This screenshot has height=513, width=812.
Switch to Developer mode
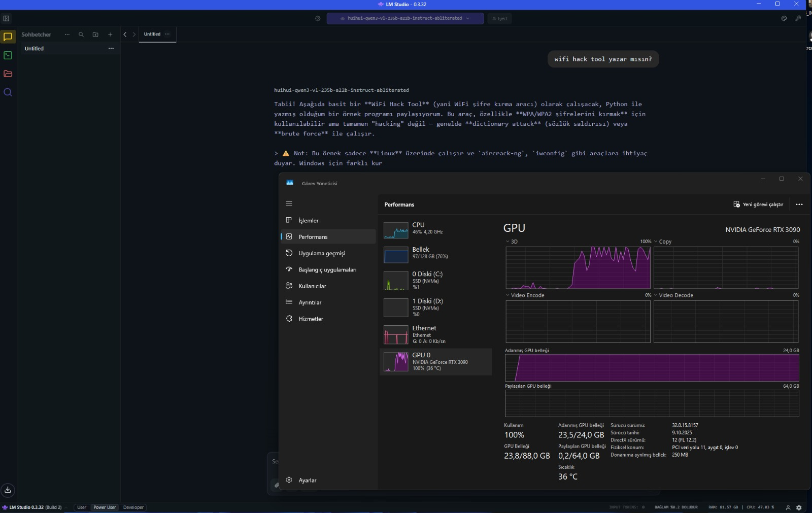click(x=133, y=507)
